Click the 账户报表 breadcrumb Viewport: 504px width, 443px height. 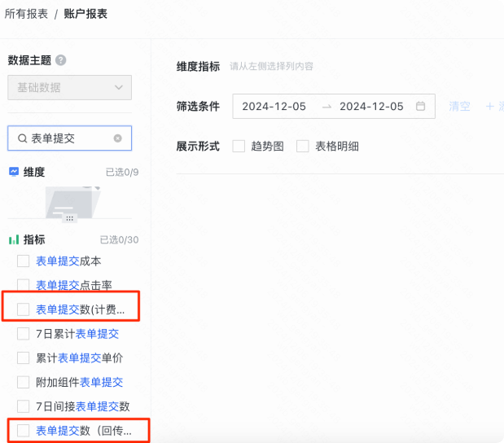click(85, 14)
